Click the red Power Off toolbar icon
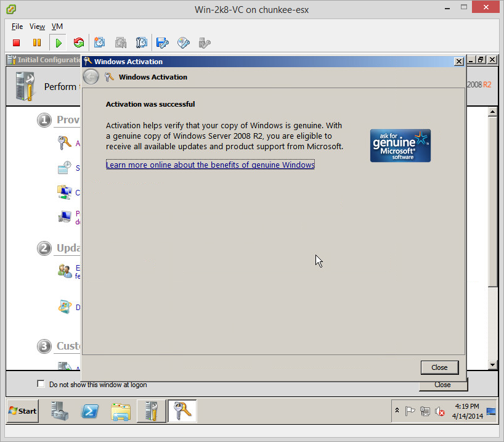The height and width of the screenshot is (442, 504). [x=17, y=43]
